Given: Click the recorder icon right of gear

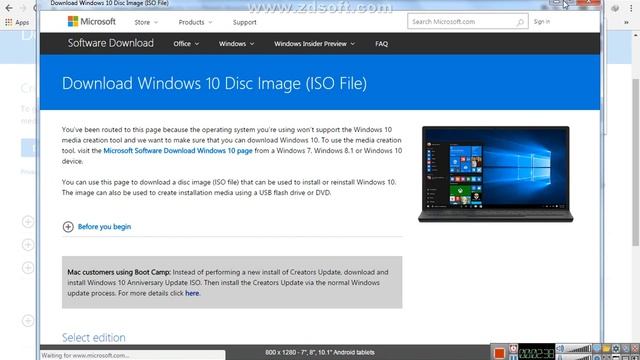Looking at the screenshot, I should tap(625, 349).
